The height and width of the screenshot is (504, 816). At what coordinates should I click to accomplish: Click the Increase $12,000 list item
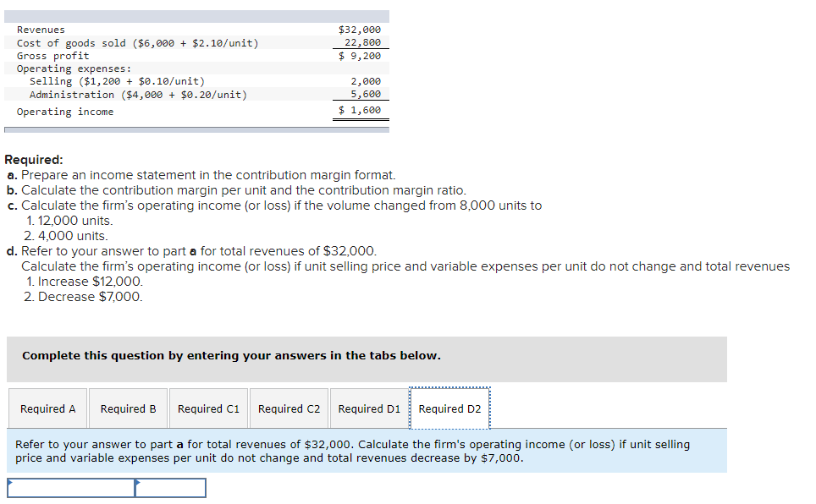click(84, 282)
